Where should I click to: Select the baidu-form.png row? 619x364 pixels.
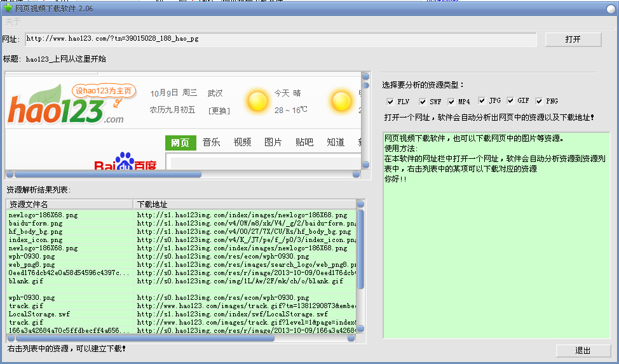click(182, 224)
